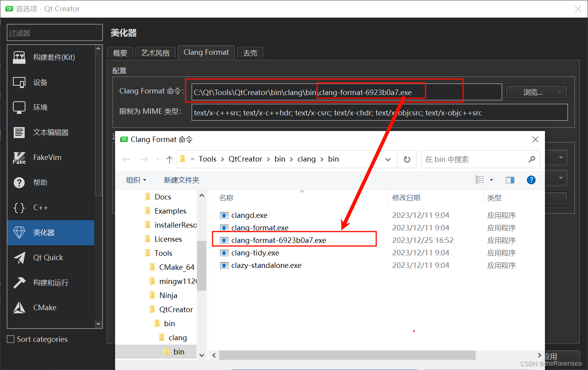Image resolution: width=588 pixels, height=370 pixels.
Task: Select Examples in the folder tree
Action: pyautogui.click(x=170, y=211)
